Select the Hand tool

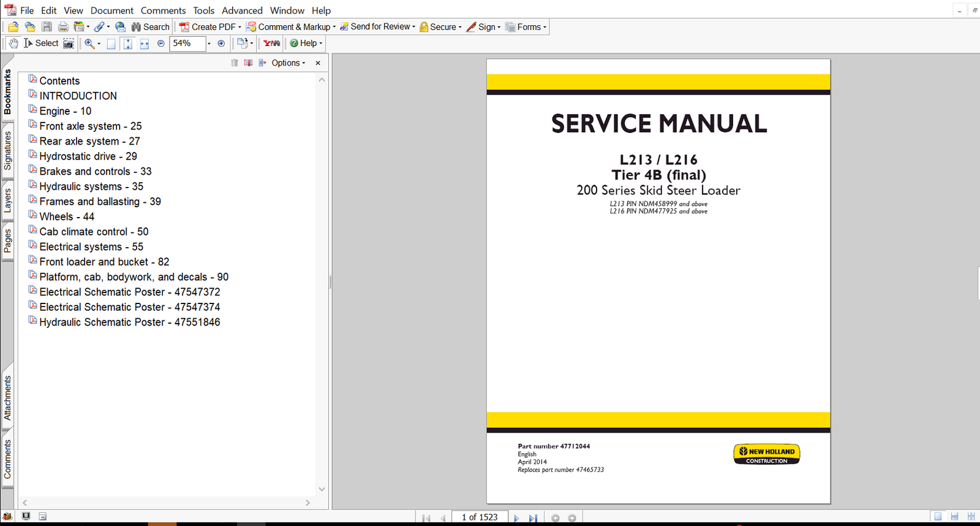(x=13, y=44)
